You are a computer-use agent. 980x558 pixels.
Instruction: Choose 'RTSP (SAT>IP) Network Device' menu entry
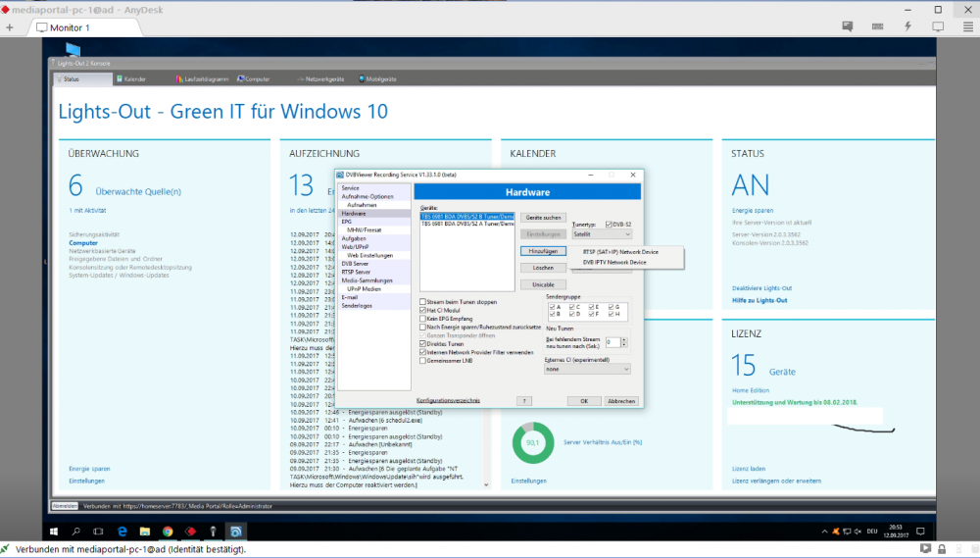pos(620,252)
